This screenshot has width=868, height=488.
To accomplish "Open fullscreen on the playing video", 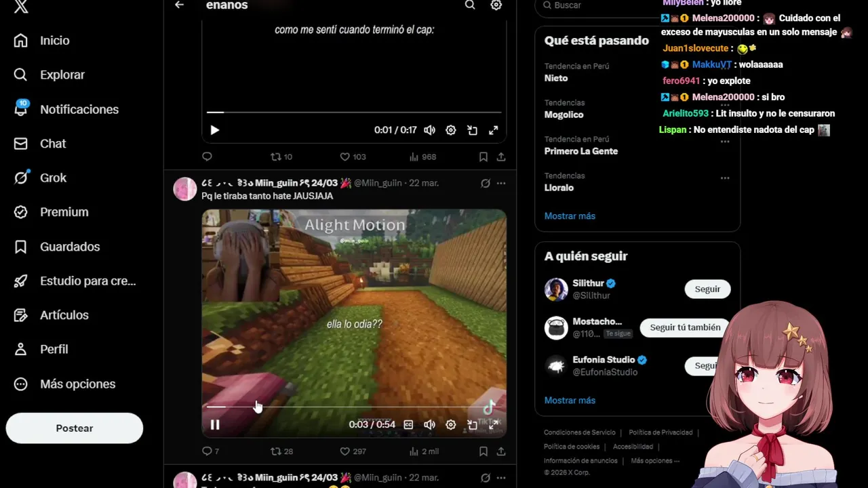I will (x=494, y=425).
